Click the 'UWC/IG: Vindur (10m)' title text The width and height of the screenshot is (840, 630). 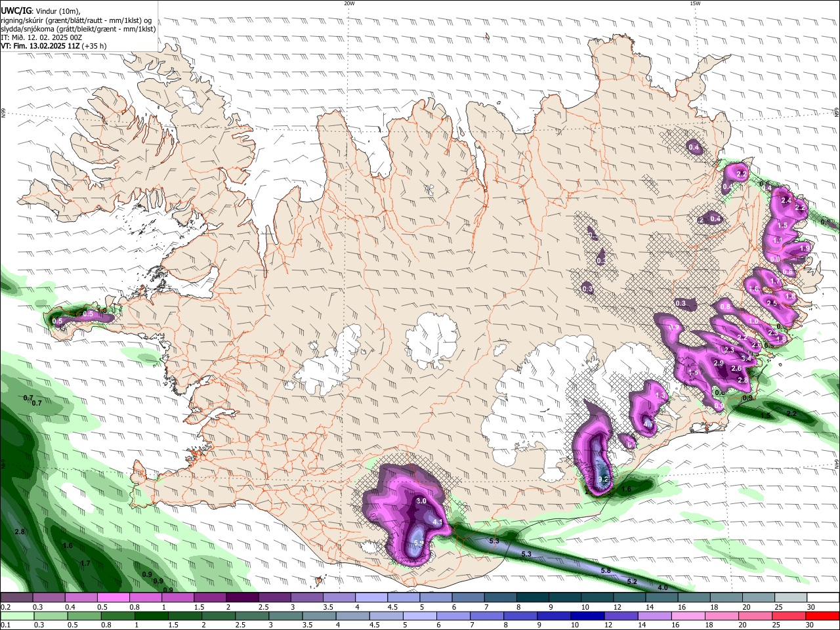(40, 10)
